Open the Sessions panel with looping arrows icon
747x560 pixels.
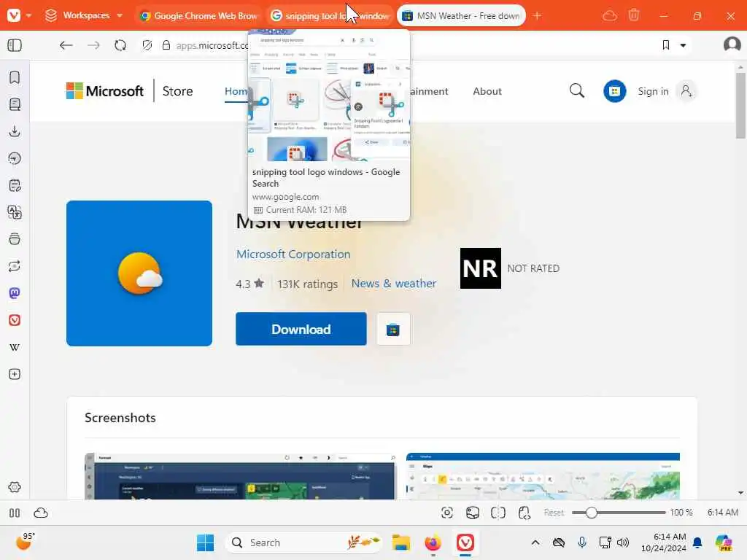coord(15,266)
